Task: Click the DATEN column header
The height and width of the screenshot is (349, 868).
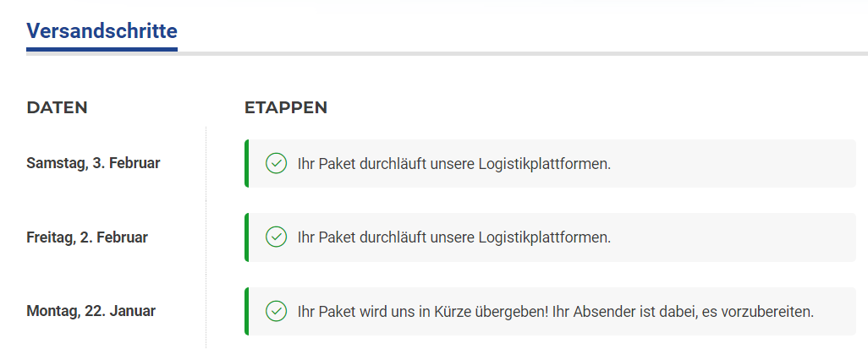Action: pyautogui.click(x=57, y=107)
